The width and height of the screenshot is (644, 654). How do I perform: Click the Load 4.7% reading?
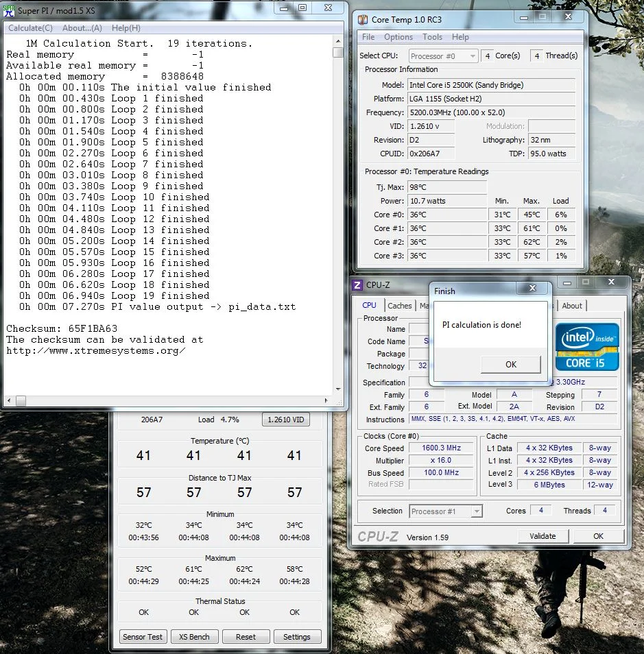coord(218,420)
